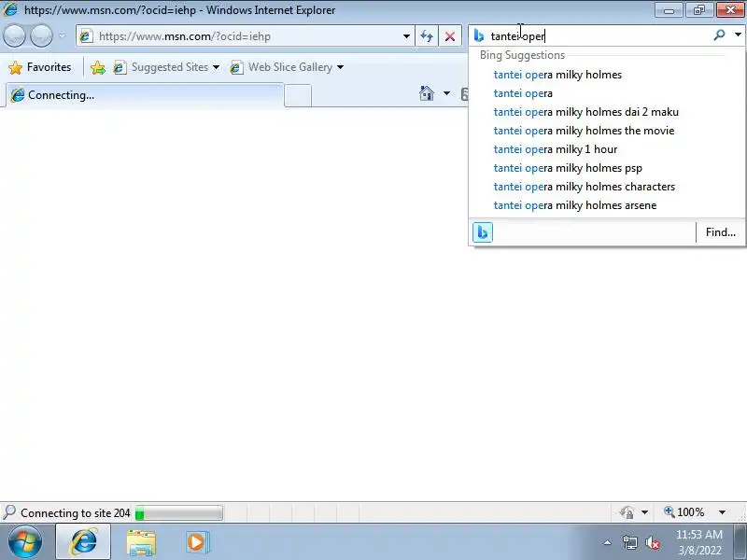Click the security zone lock icon in status bar

tap(627, 512)
